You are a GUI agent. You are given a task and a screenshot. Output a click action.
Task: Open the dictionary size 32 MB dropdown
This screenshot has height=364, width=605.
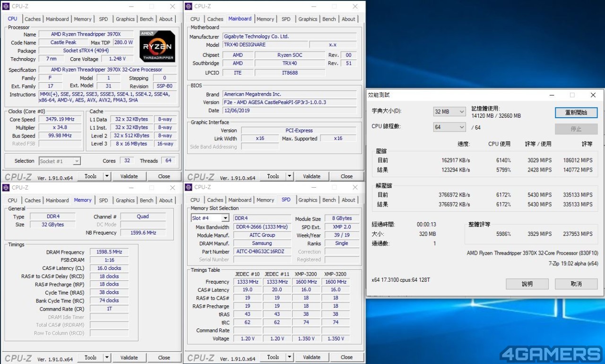461,112
